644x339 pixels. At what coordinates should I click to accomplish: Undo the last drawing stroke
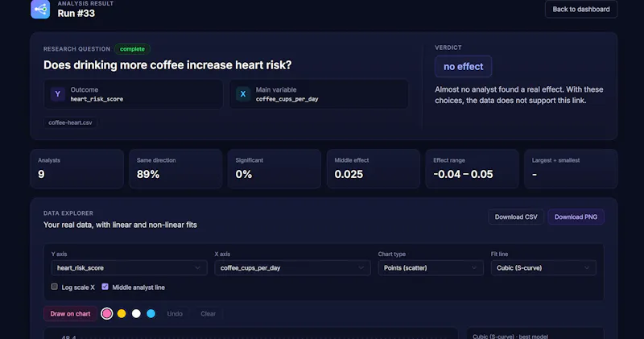click(x=175, y=313)
